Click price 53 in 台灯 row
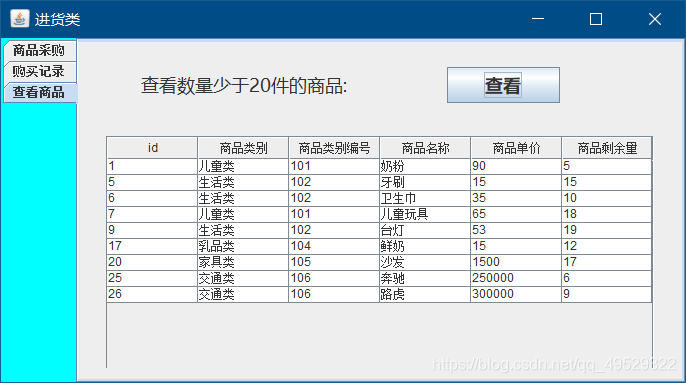Viewport: 686px width, 383px height. [516, 230]
